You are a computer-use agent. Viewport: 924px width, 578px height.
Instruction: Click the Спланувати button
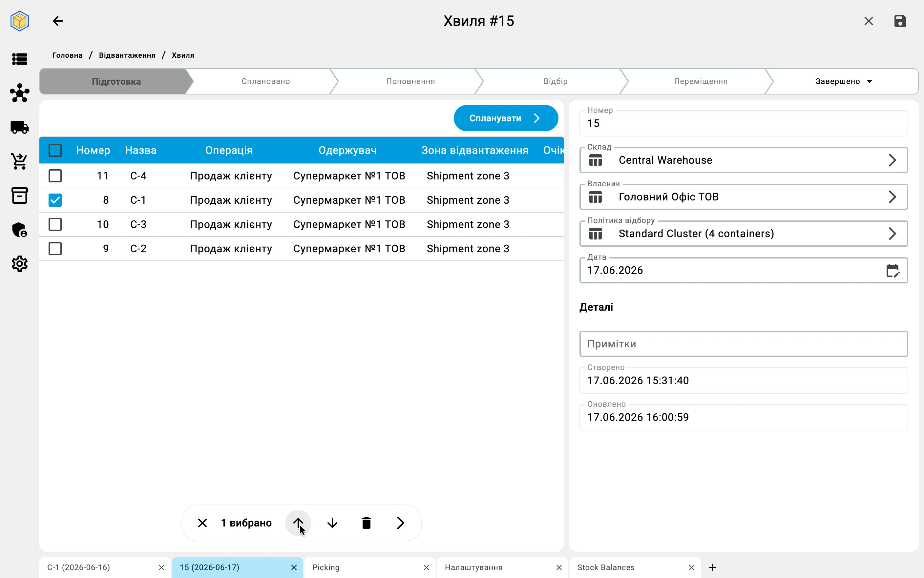click(505, 118)
